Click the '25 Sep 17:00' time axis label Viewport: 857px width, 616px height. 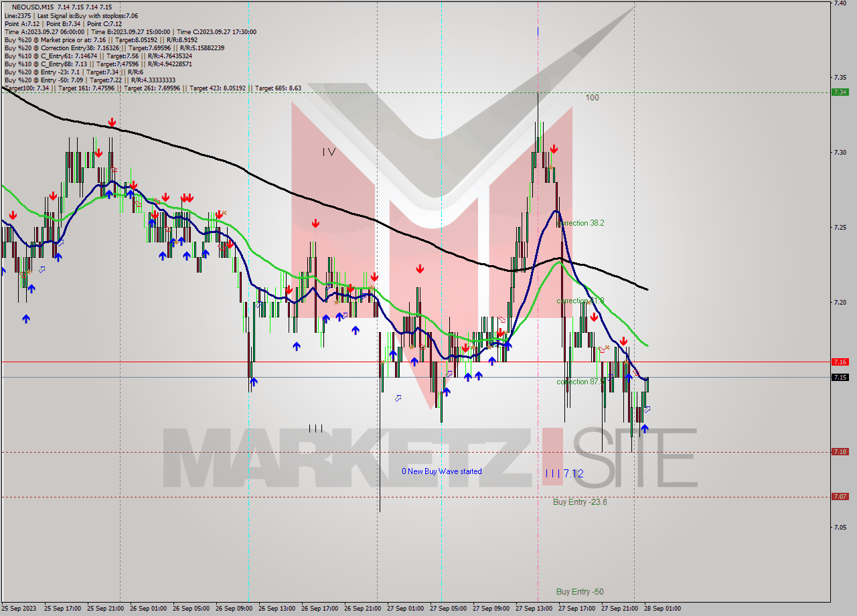(x=62, y=609)
